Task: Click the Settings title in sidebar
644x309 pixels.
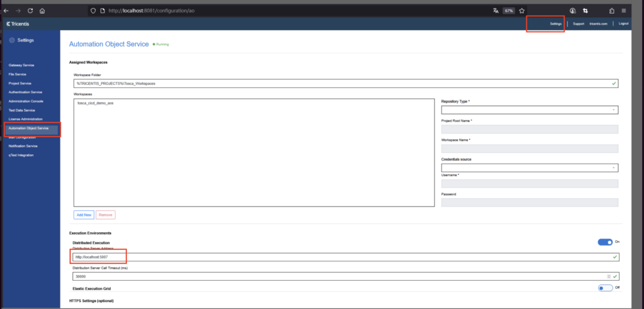Action: (x=25, y=40)
